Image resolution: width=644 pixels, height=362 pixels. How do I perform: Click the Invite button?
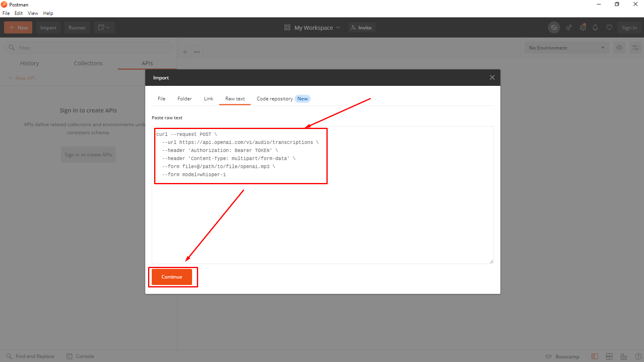click(x=362, y=27)
